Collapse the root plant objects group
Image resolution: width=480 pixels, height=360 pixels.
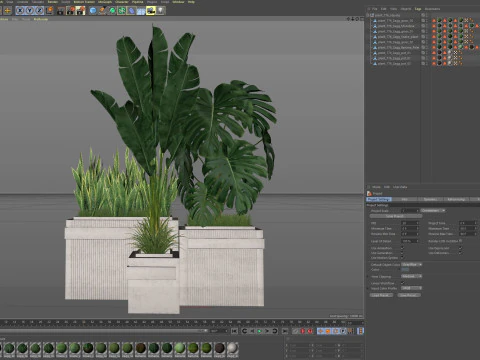[368, 15]
